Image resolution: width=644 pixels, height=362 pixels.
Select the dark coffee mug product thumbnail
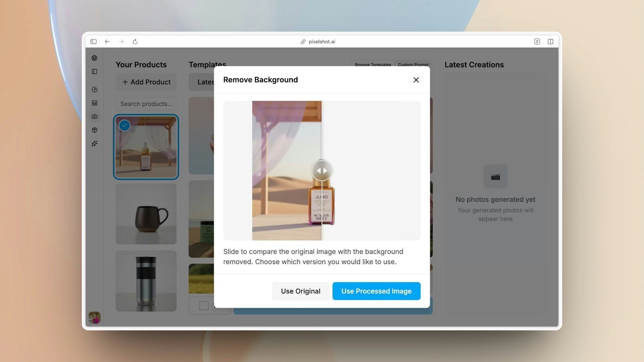(146, 214)
